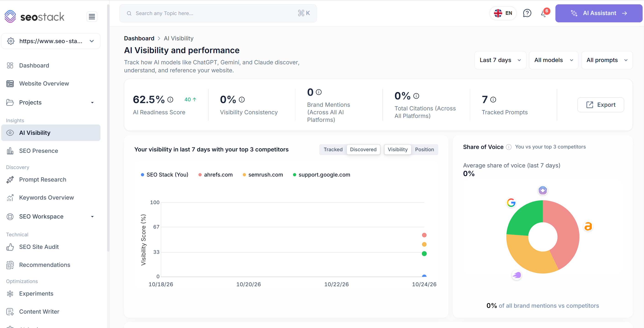
Task: Switch chart to Position mode
Action: pyautogui.click(x=424, y=150)
